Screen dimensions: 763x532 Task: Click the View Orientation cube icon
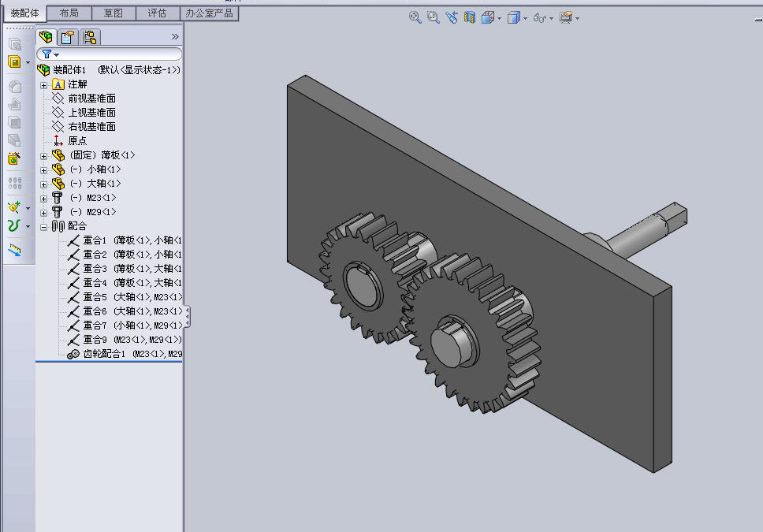pos(488,17)
